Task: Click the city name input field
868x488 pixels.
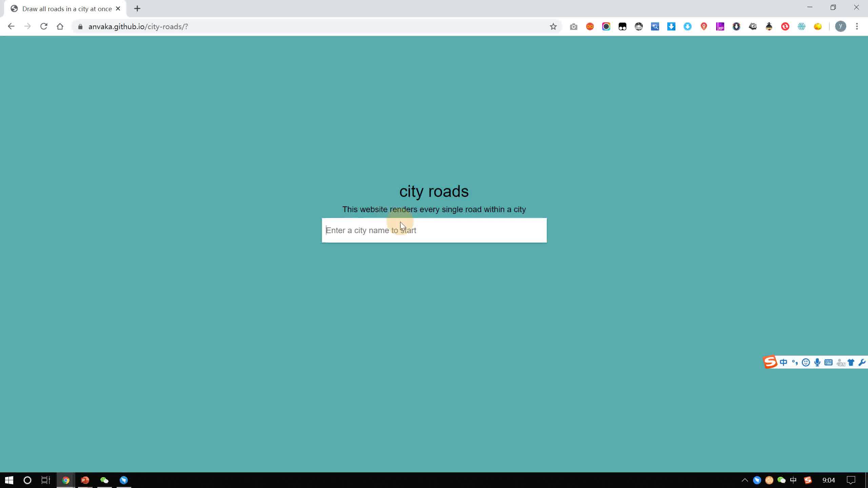Action: click(x=433, y=230)
